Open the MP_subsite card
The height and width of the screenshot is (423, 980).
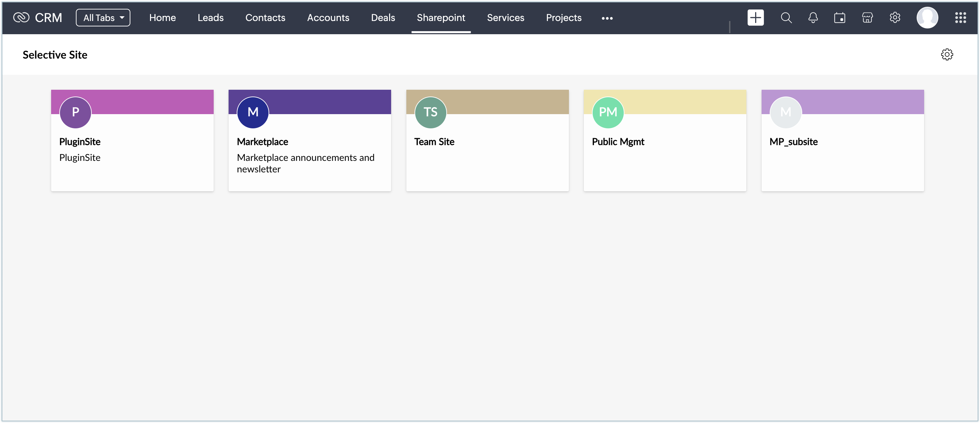click(x=842, y=152)
